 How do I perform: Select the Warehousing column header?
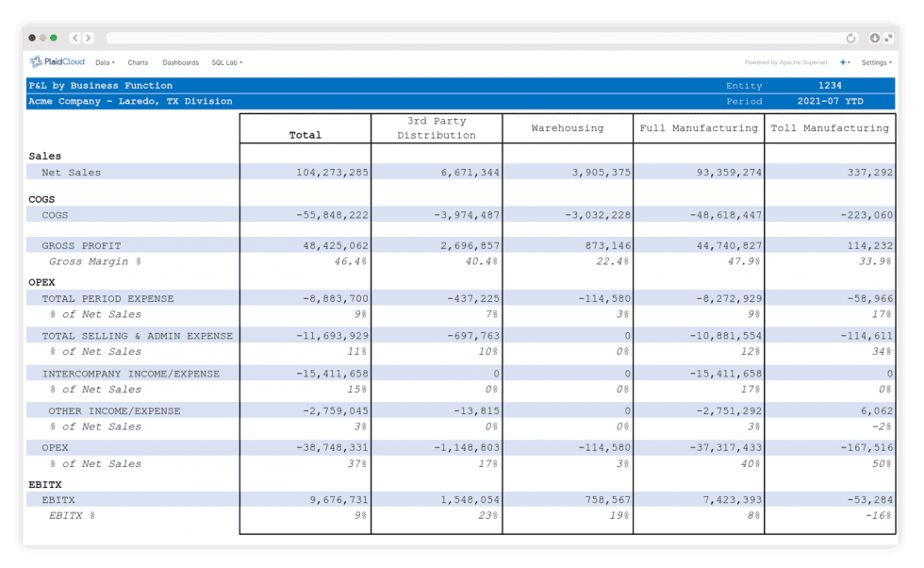coord(568,128)
